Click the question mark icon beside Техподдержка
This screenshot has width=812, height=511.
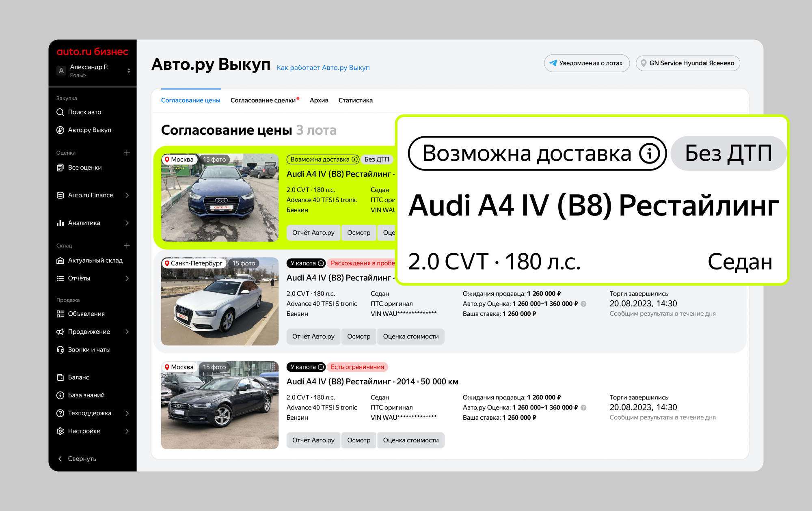[60, 413]
